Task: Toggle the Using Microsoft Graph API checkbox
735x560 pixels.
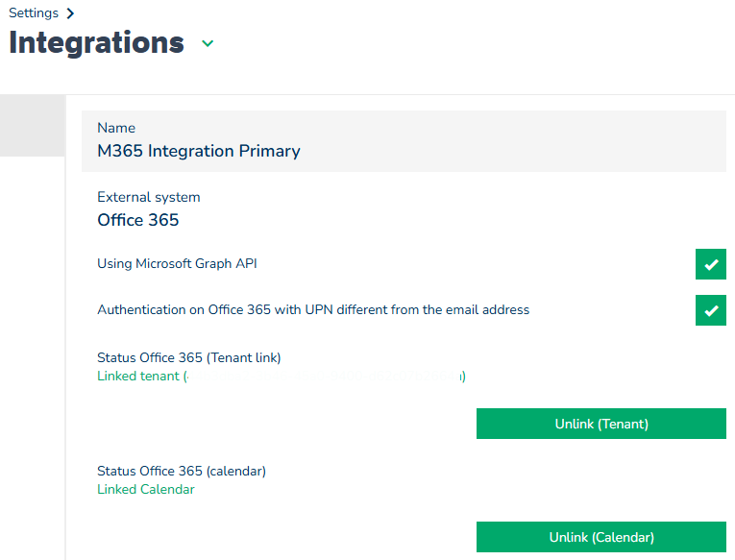Action: tap(710, 264)
